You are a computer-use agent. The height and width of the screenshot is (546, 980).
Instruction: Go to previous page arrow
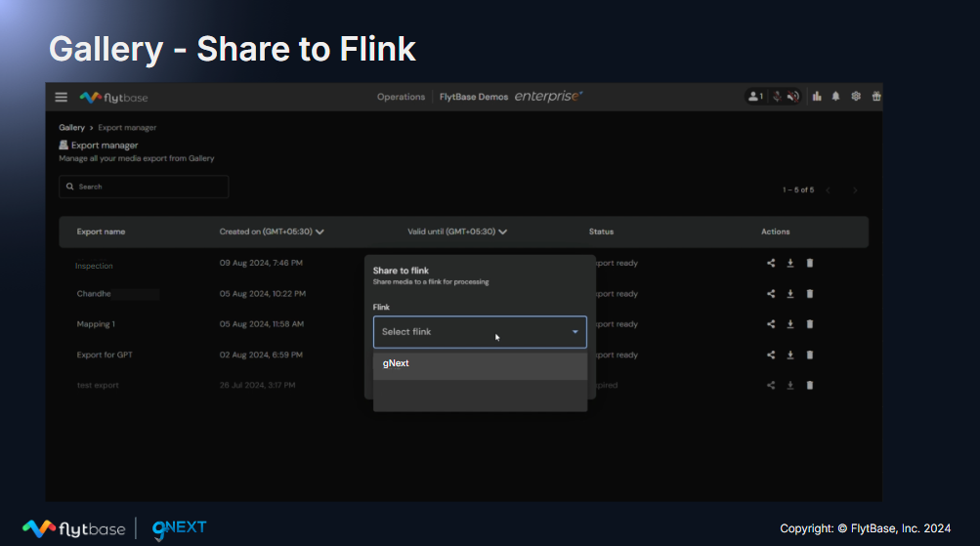(x=829, y=189)
